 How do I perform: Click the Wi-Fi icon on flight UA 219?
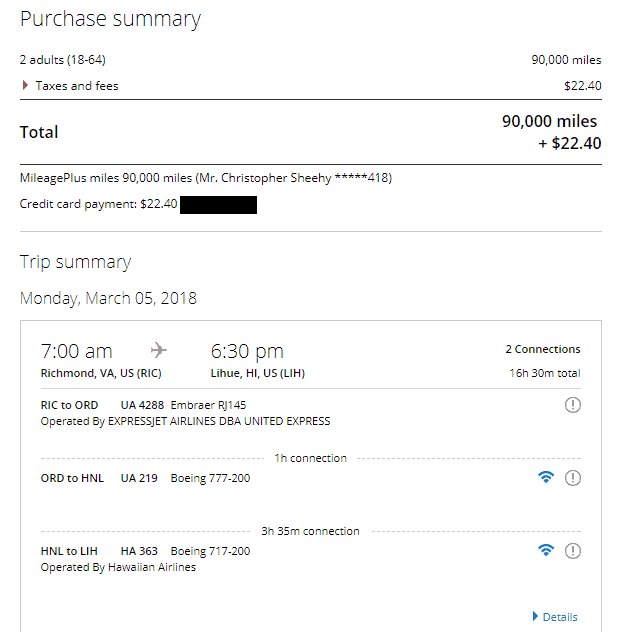click(546, 477)
